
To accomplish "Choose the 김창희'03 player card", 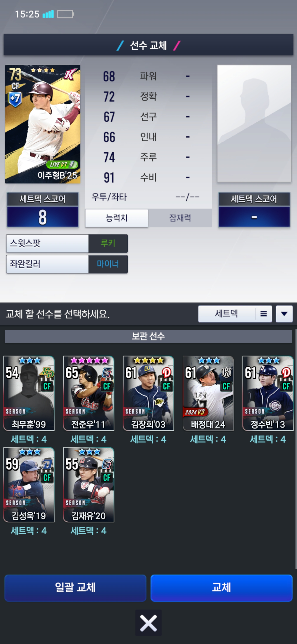I will 148,393.
